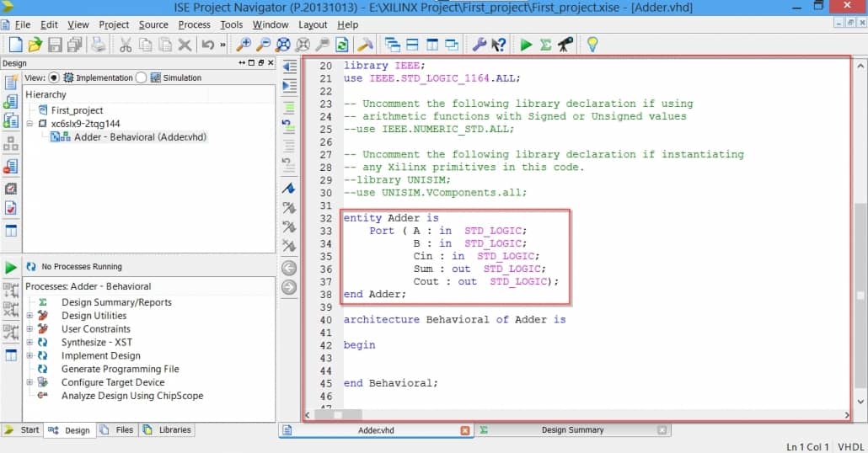Screen dimensions: 868x453
Task: Select Adder - Behavioral in Hierarchy
Action: coord(140,136)
